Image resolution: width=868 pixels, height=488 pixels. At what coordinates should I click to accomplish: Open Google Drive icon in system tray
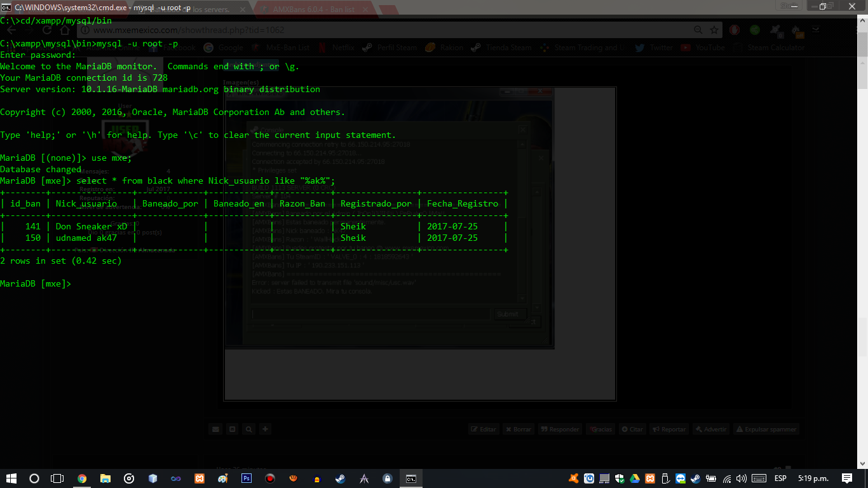coord(635,478)
